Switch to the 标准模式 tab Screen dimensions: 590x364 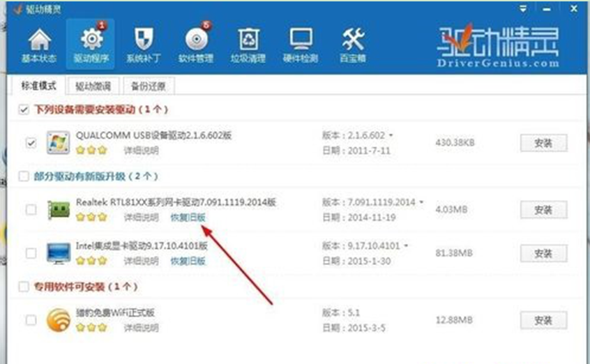coord(38,86)
